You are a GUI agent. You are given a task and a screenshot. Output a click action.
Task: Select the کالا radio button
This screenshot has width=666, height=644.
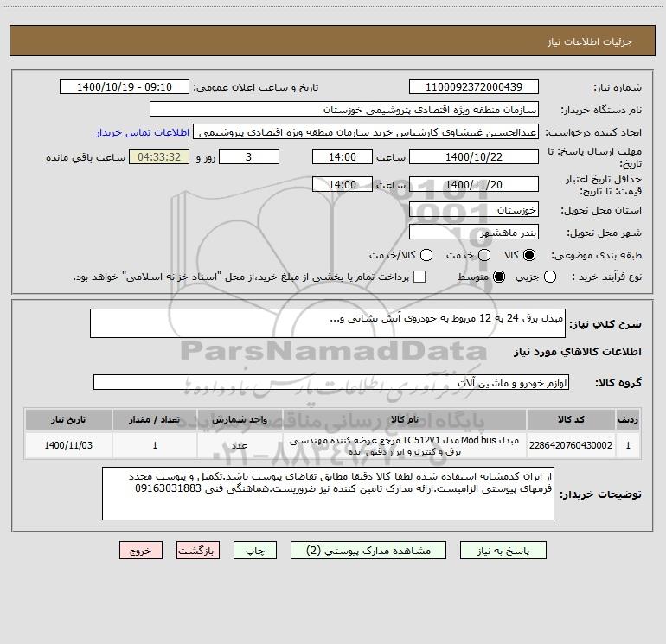tap(529, 255)
